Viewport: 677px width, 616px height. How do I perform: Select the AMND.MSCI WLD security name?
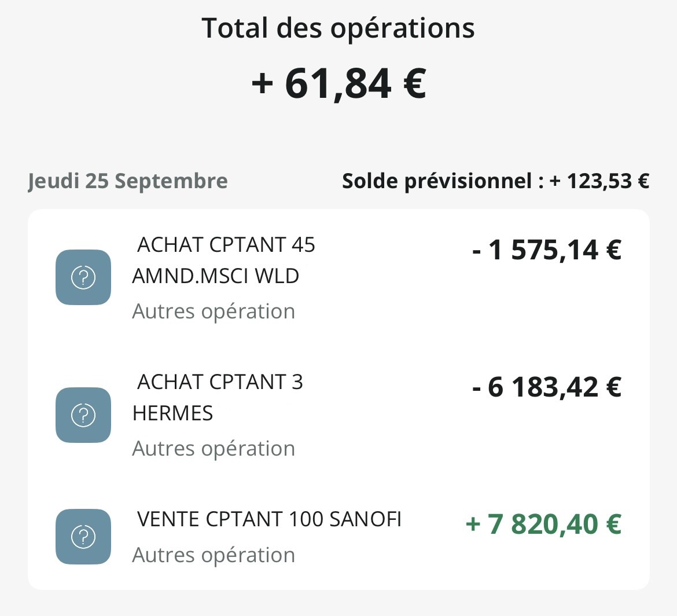coord(215,276)
